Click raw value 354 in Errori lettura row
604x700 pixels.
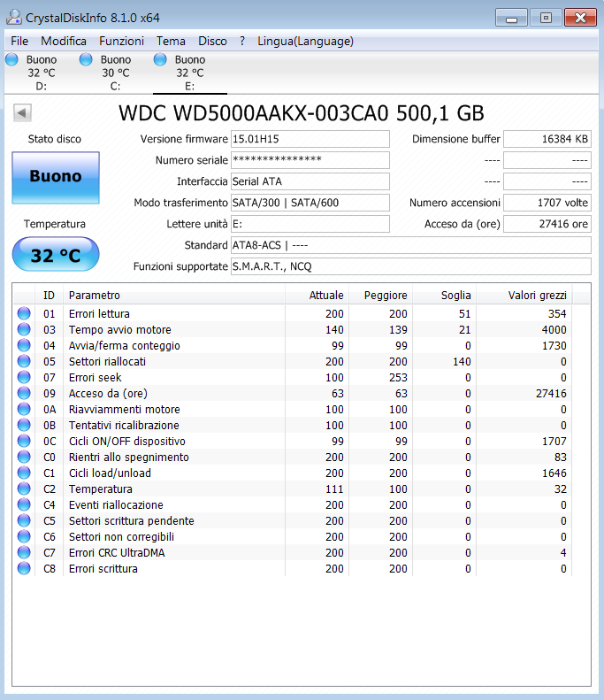coord(557,314)
